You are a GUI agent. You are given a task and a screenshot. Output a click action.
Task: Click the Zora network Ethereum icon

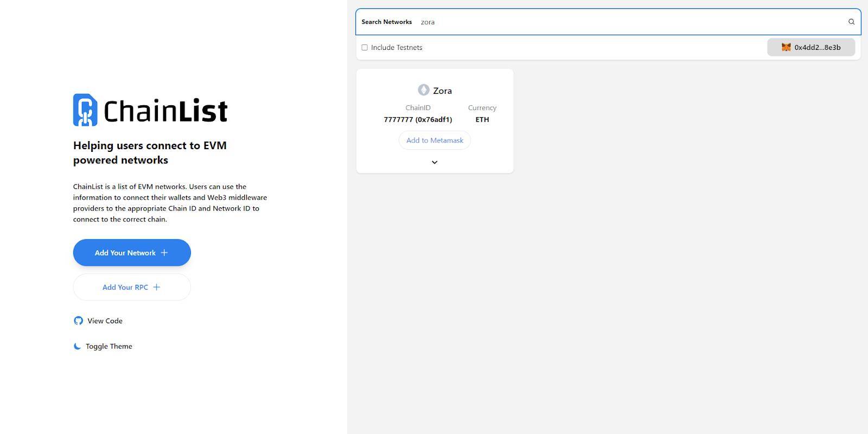coord(424,90)
